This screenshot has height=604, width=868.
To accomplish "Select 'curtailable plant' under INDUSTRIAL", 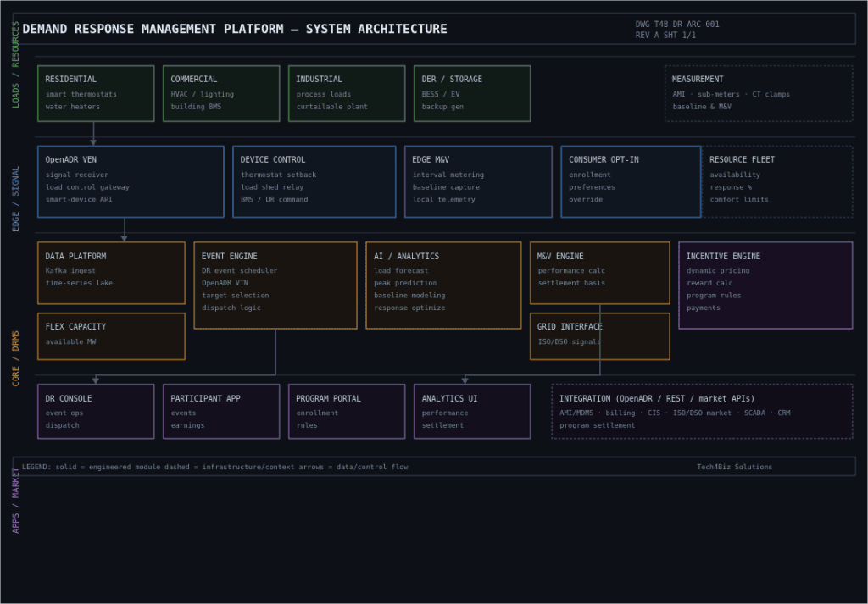I will click(332, 106).
